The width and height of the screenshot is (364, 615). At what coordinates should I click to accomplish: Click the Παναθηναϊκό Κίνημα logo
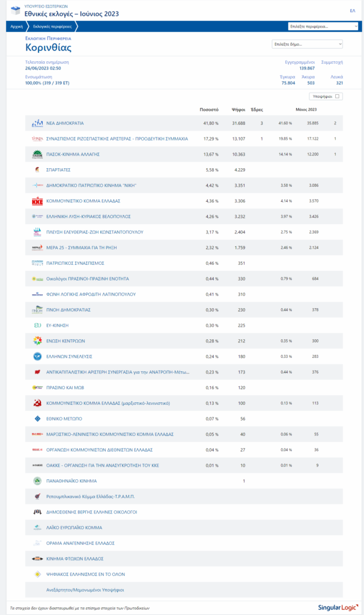pos(37,481)
